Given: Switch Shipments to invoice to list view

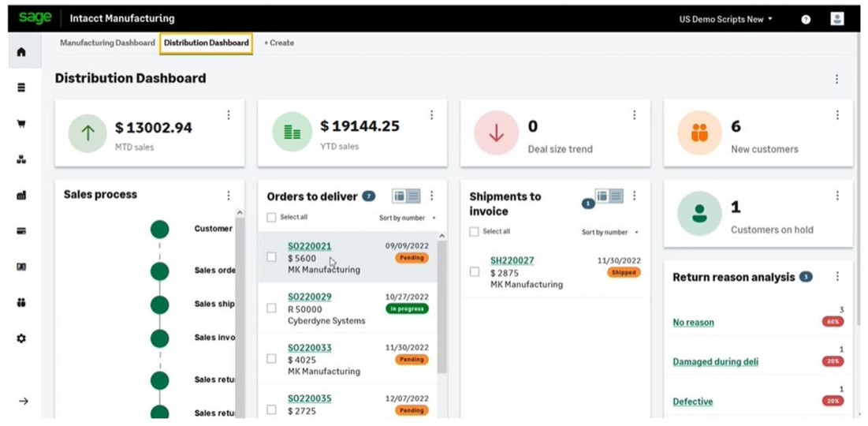Looking at the screenshot, I should [617, 196].
